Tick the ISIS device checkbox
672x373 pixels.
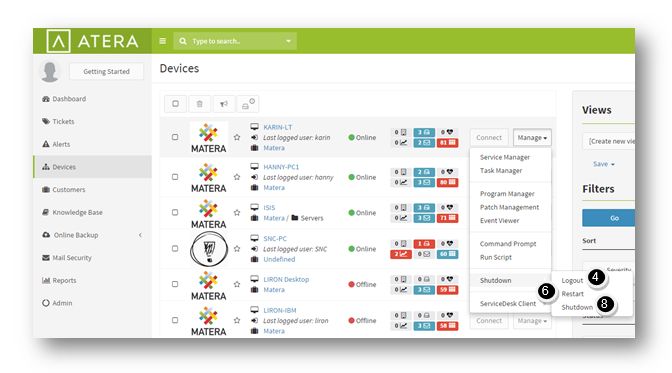pyautogui.click(x=175, y=212)
